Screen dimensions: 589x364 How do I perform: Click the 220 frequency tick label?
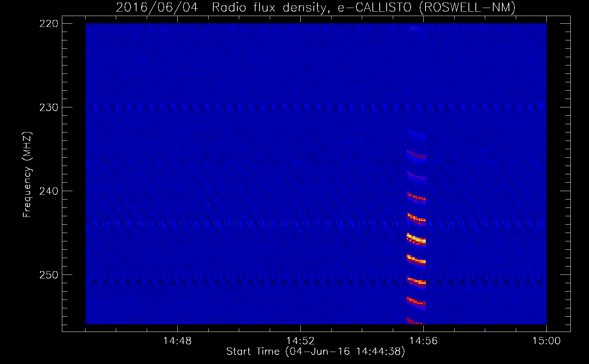pyautogui.click(x=48, y=24)
